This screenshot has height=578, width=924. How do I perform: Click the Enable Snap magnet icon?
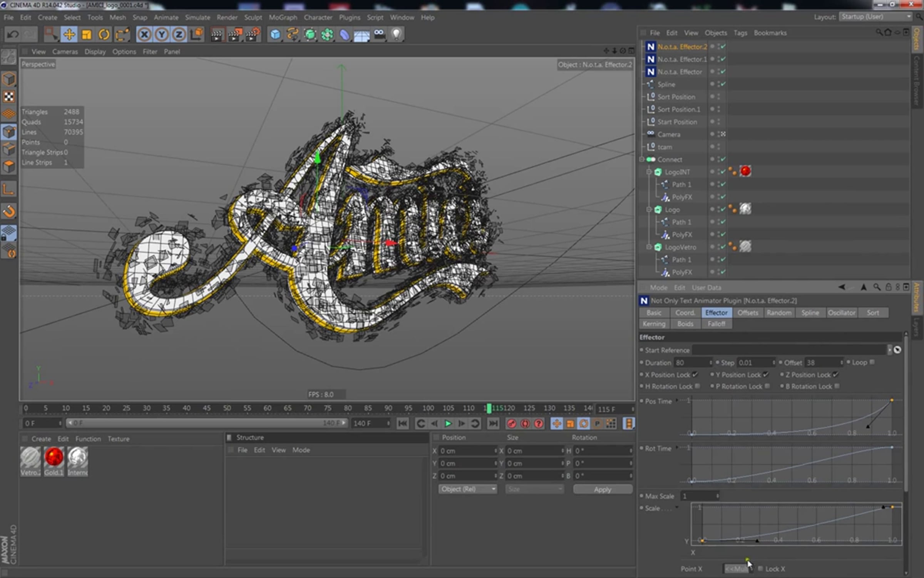tap(9, 211)
